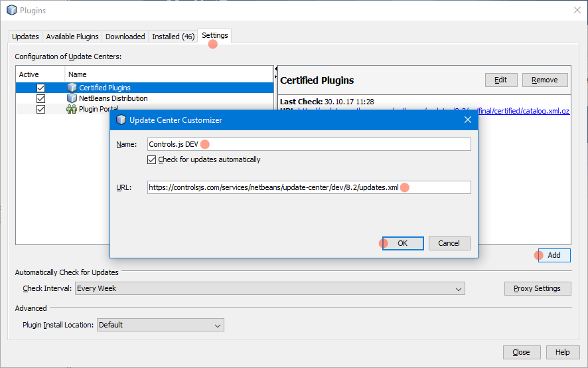Open the certified catalog.xml.gz URL link
Screen dimensions: 588x368
(x=524, y=111)
